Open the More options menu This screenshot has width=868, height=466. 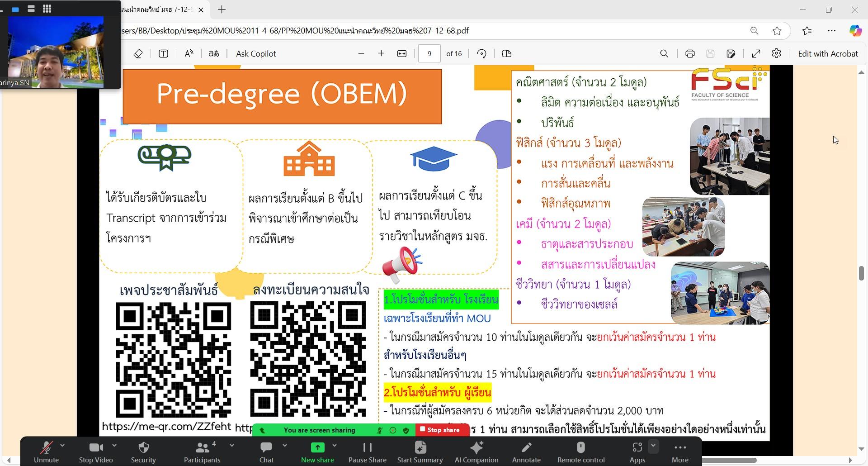[680, 452]
